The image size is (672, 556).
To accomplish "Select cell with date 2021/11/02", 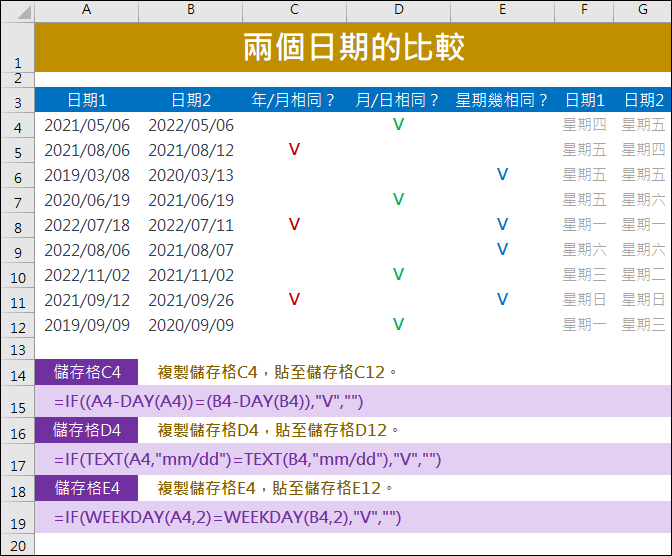I will point(191,275).
